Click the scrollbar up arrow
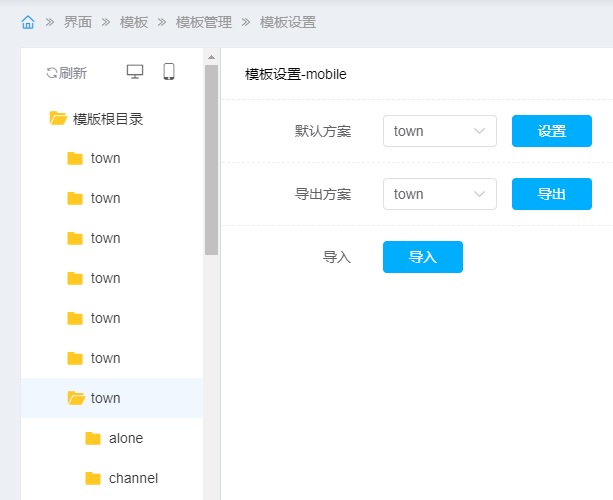613x500 pixels. click(x=211, y=57)
